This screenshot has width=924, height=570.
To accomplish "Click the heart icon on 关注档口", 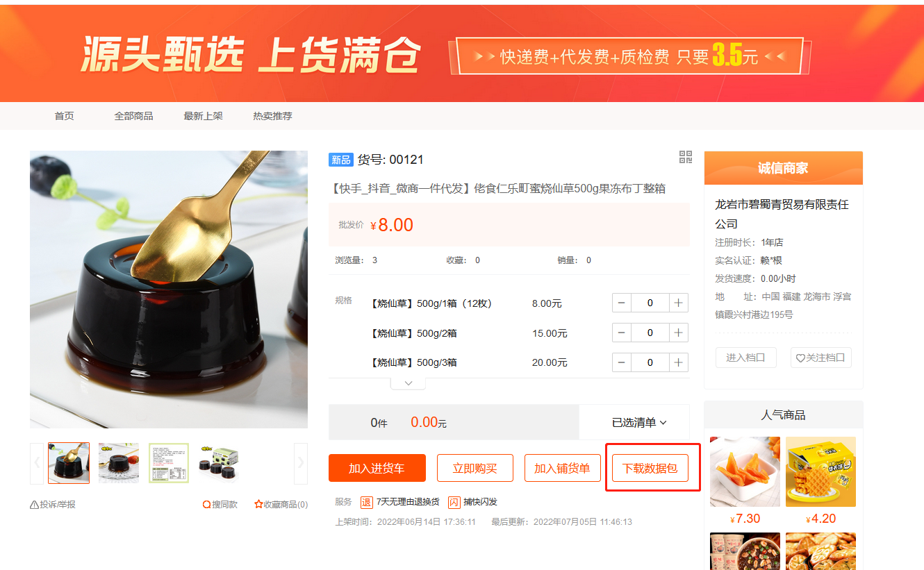I will (800, 358).
